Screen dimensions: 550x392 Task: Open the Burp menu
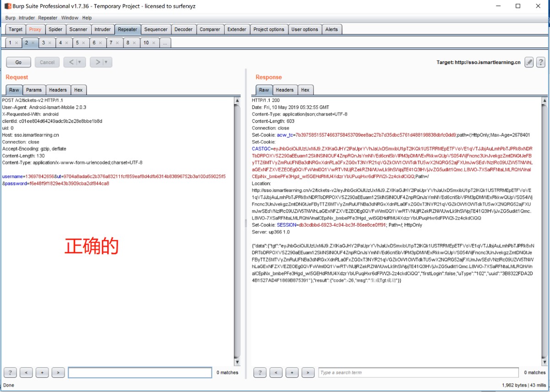pos(10,18)
